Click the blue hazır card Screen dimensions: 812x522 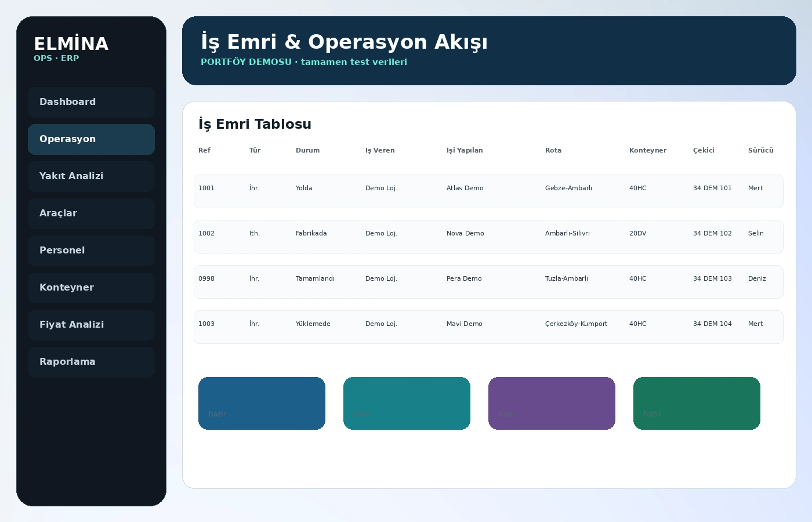262,403
